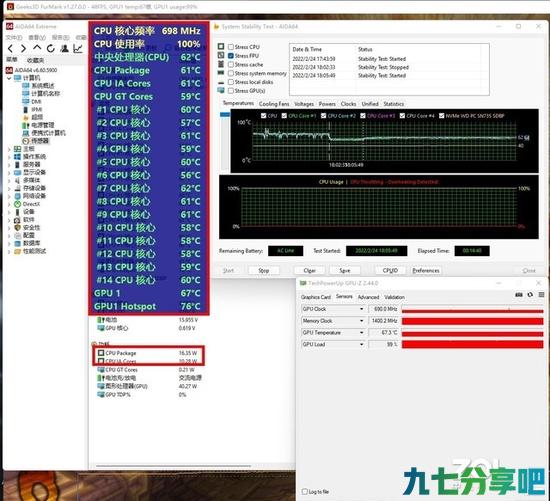Click the AIDA64 horizontal scrollbar at bottom
550x501 pixels.
(x=174, y=466)
